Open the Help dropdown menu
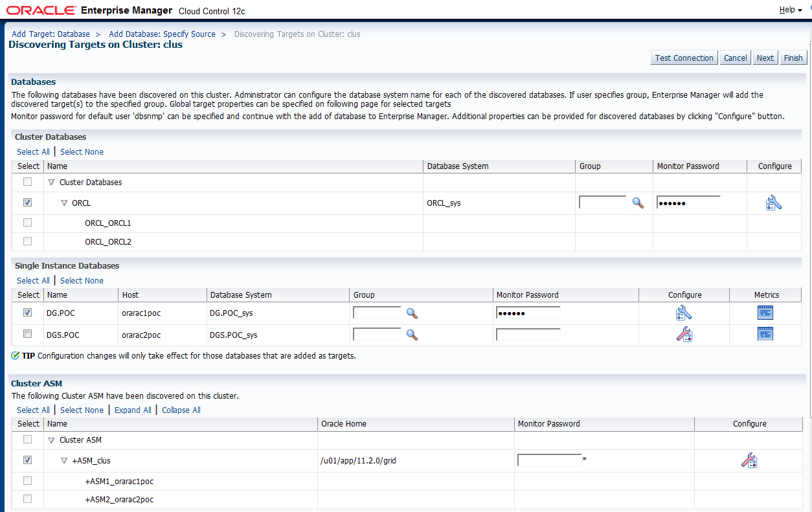This screenshot has height=512, width=812. tap(789, 9)
